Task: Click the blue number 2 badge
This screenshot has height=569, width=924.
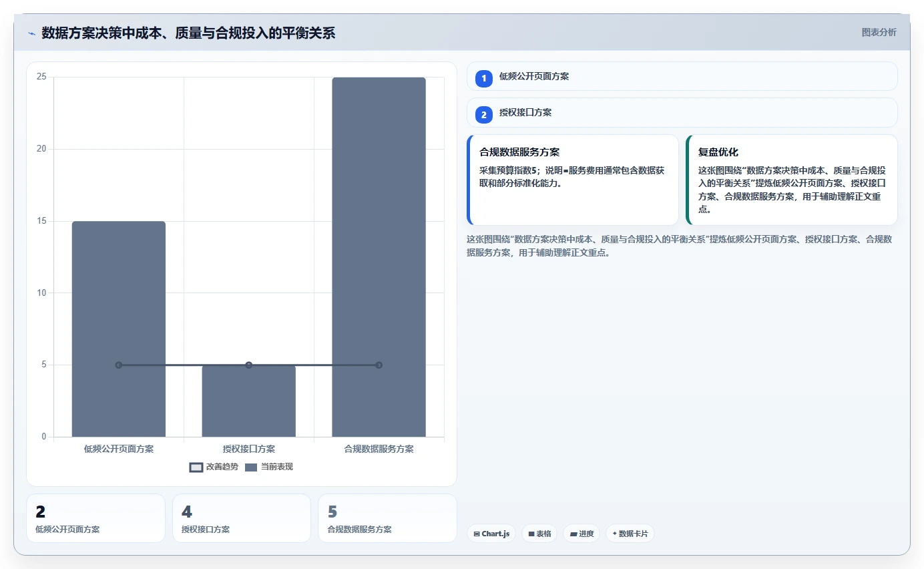Action: [x=484, y=115]
